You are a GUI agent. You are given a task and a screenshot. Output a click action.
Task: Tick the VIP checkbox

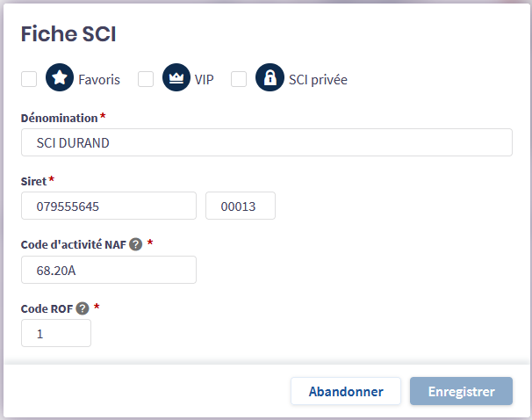(x=146, y=79)
